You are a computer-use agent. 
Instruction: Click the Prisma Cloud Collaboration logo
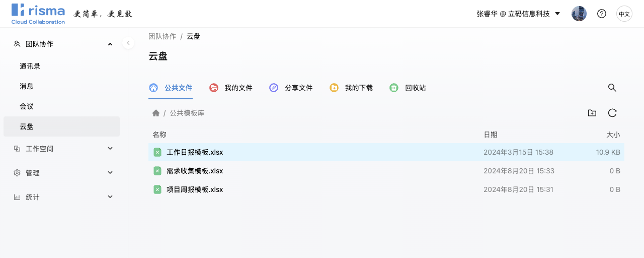point(38,14)
